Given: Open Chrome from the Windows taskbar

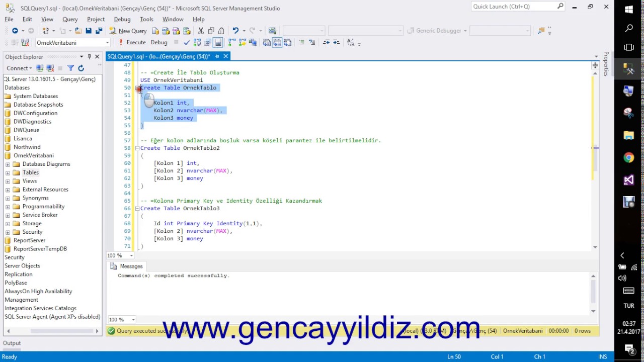Looking at the screenshot, I should pos(629,157).
